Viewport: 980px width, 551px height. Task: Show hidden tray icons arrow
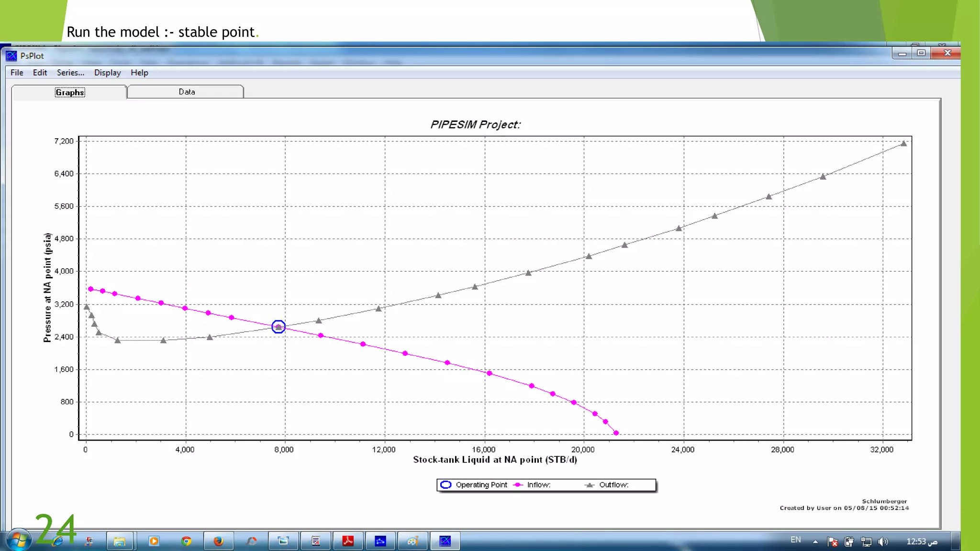[815, 541]
